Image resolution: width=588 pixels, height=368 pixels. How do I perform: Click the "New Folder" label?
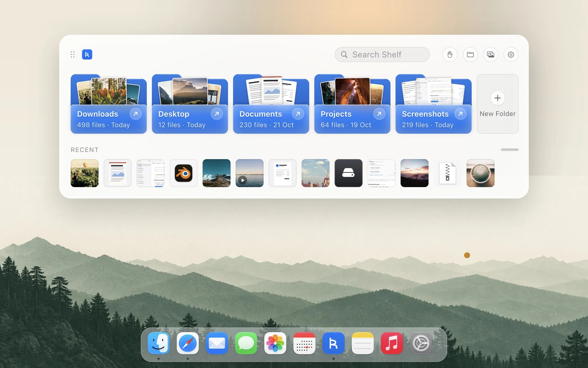[497, 114]
